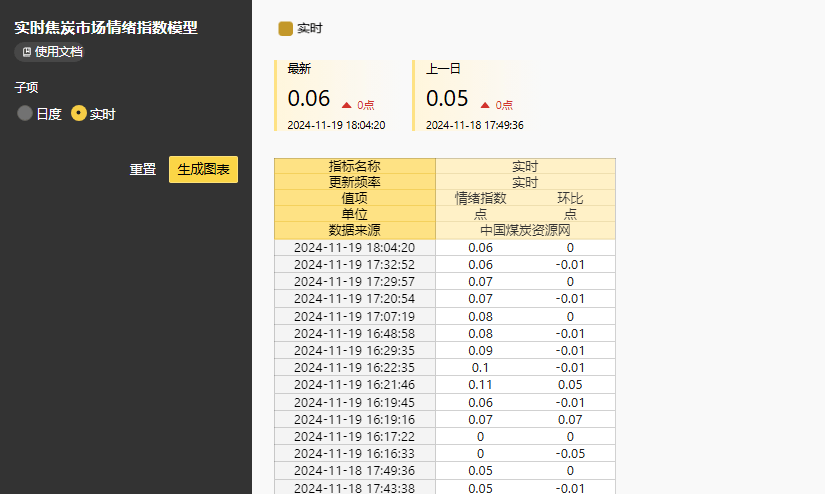Click the 0.05 value in 上一日 card
The image size is (825, 494).
[447, 98]
